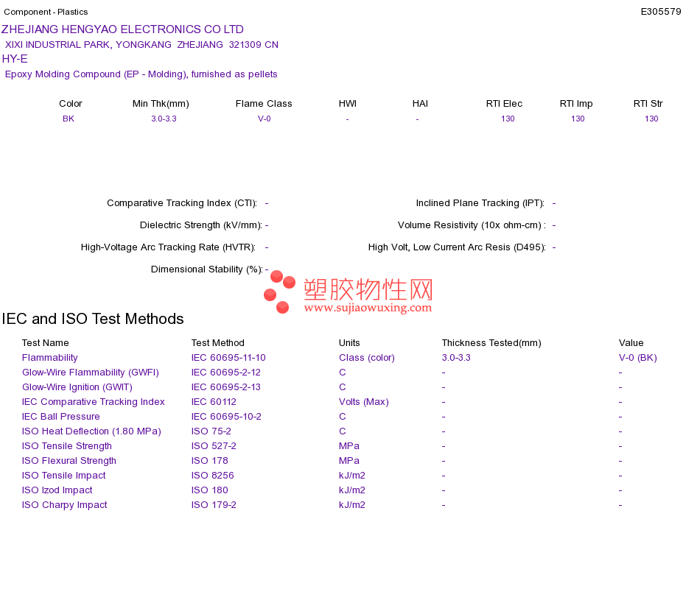The height and width of the screenshot is (589, 700).
Task: Click the 'Volts (Max)' units cell
Action: coord(364,402)
